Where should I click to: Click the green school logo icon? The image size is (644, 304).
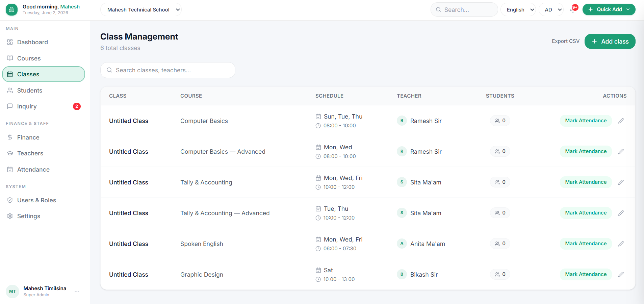pos(11,10)
